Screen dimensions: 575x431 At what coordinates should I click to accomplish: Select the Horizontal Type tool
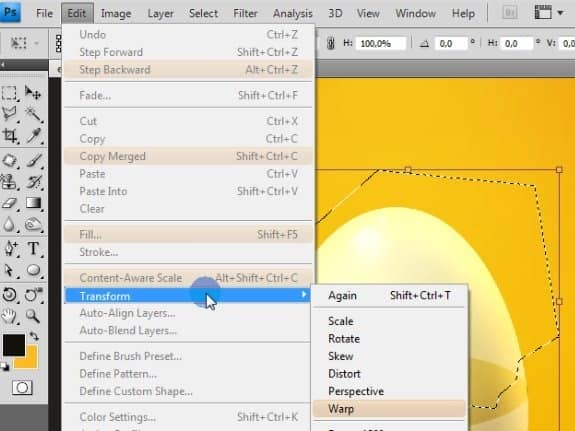click(x=33, y=248)
